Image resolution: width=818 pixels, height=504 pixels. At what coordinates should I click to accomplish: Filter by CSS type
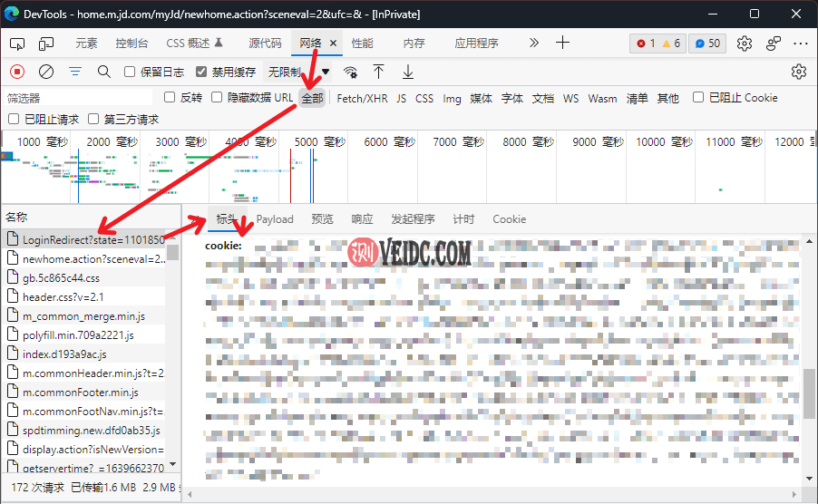click(x=424, y=98)
